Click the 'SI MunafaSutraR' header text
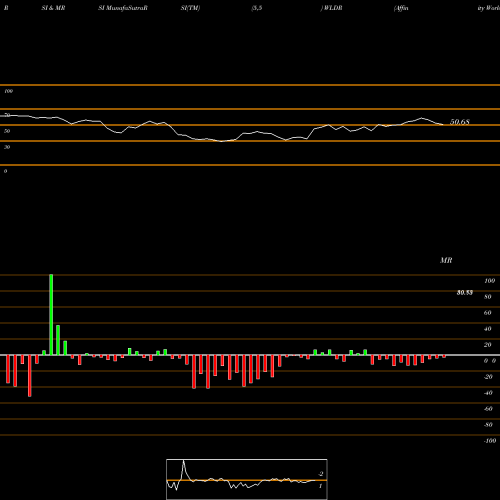 pos(123,8)
